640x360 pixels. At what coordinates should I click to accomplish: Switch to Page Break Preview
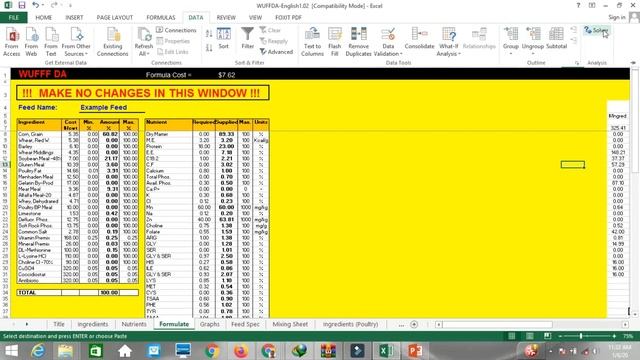pos(547,336)
